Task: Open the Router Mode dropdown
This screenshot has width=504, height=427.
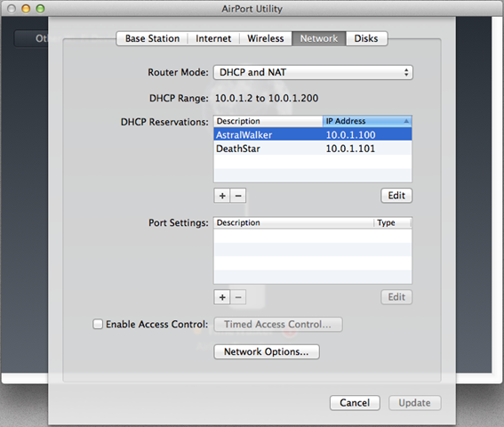Action: pyautogui.click(x=313, y=72)
